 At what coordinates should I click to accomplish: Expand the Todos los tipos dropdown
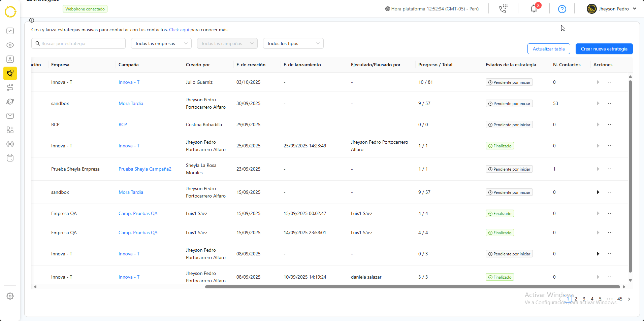[x=293, y=43]
